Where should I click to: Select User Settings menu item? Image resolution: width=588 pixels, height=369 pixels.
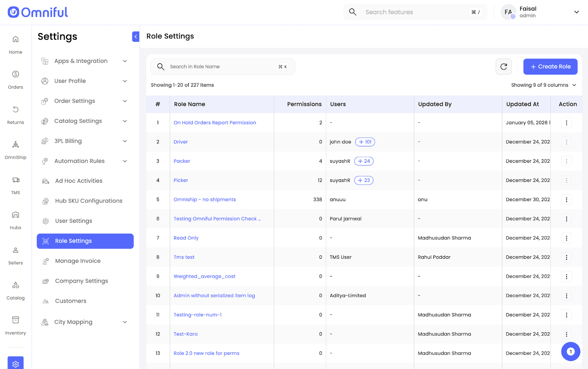73,221
